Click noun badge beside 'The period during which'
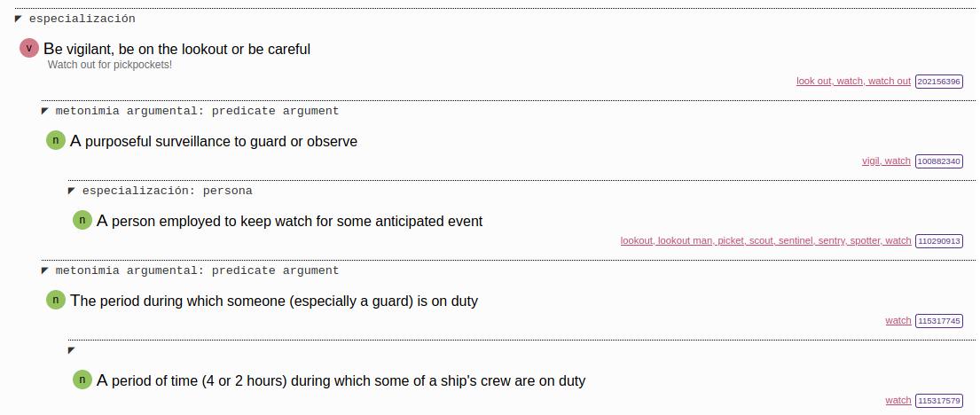The image size is (980, 415). [56, 301]
